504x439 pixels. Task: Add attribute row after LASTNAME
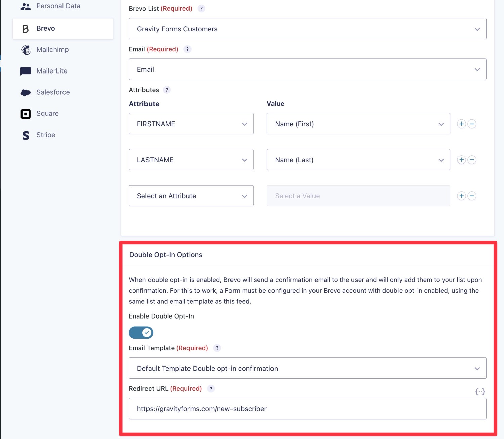tap(461, 160)
